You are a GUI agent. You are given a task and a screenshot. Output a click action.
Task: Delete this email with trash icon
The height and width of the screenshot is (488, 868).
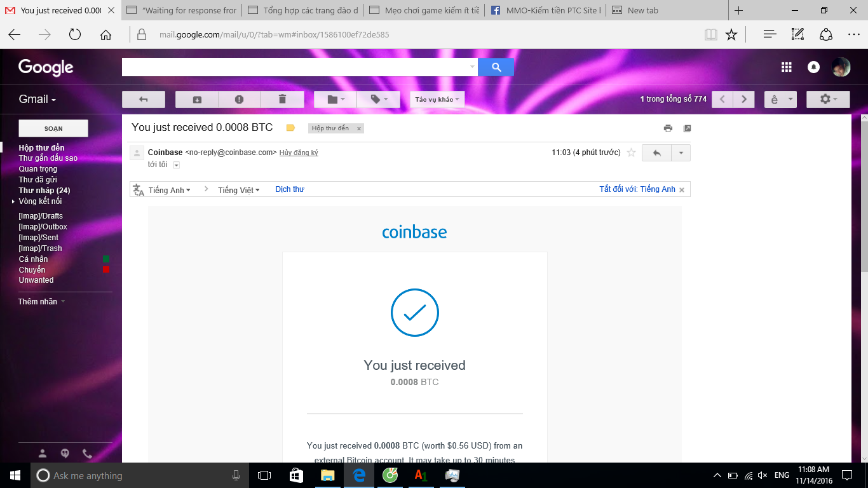tap(282, 99)
